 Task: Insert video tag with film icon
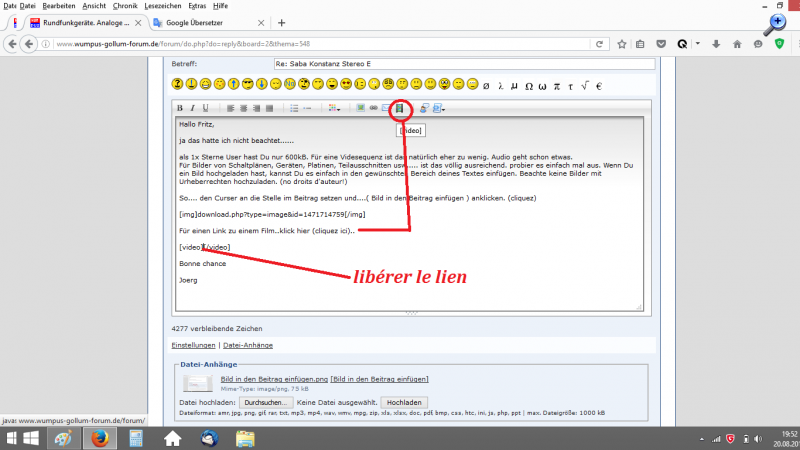399,107
